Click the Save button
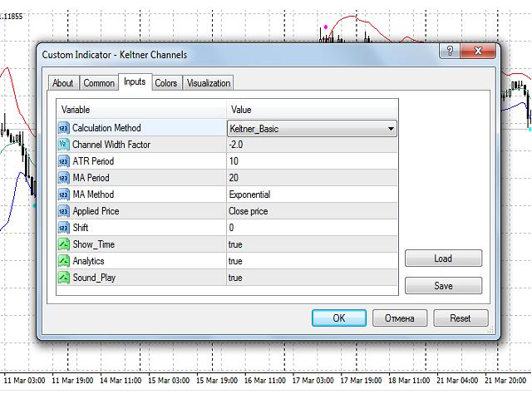The image size is (532, 399). [x=443, y=286]
